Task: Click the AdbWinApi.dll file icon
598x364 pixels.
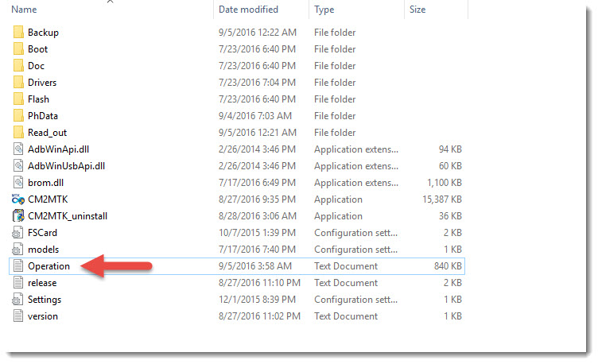Action: click(18, 149)
